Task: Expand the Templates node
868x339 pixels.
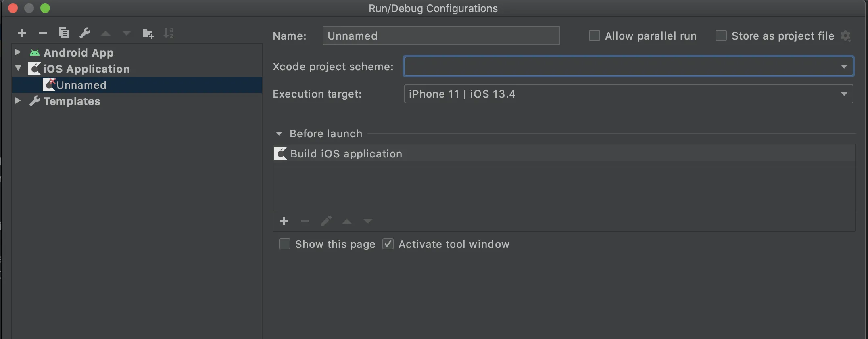Action: click(x=17, y=101)
